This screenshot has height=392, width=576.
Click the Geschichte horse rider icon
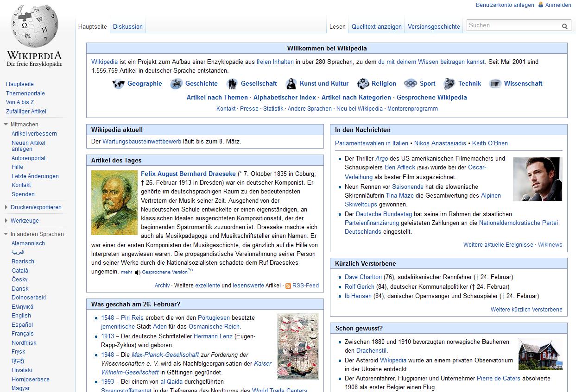coord(176,84)
